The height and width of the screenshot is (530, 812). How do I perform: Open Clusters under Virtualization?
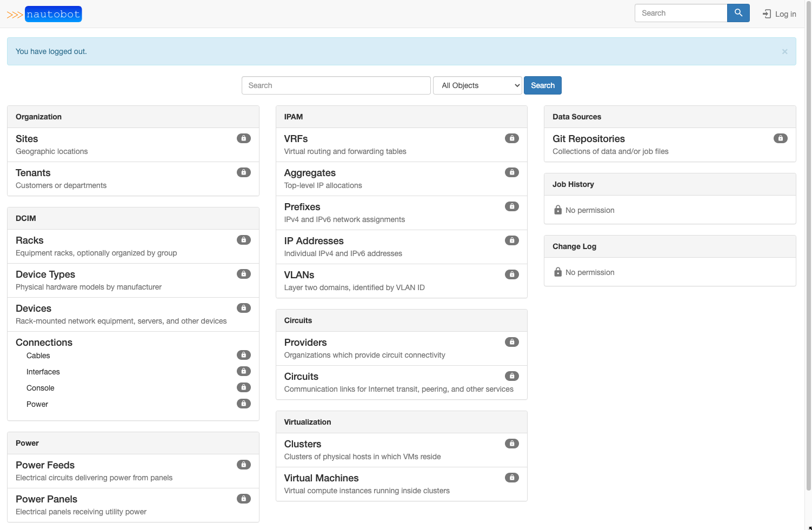pos(302,444)
